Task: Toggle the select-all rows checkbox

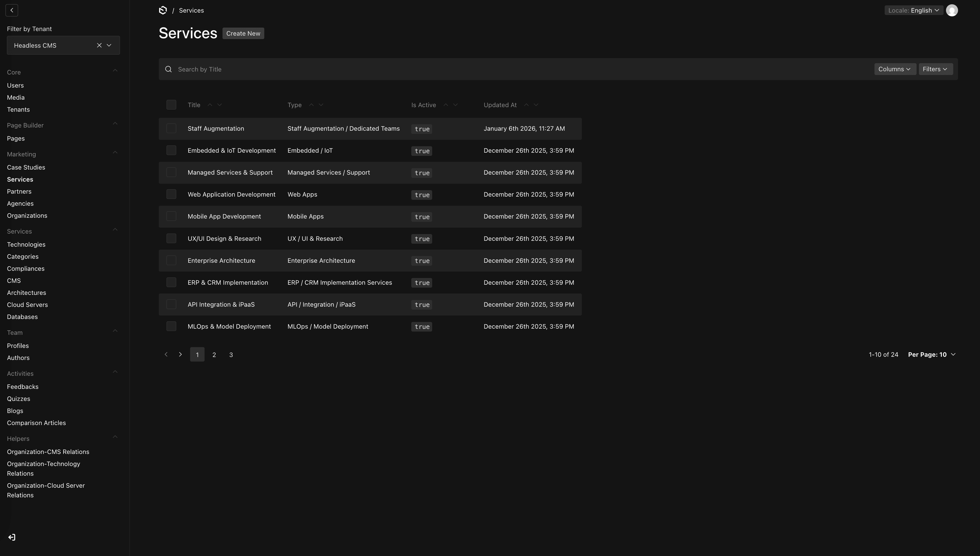Action: [171, 105]
